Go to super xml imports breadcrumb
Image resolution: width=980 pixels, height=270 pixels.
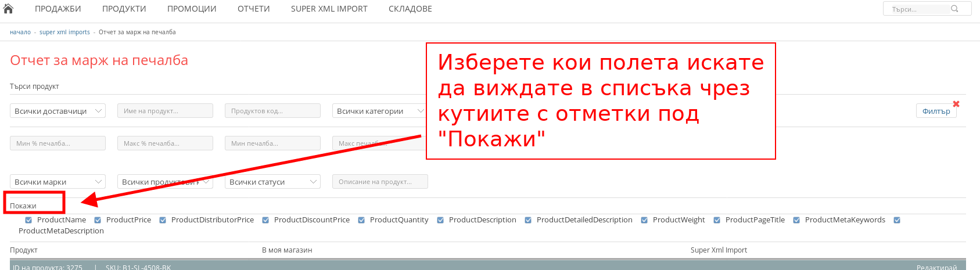pyautogui.click(x=64, y=33)
